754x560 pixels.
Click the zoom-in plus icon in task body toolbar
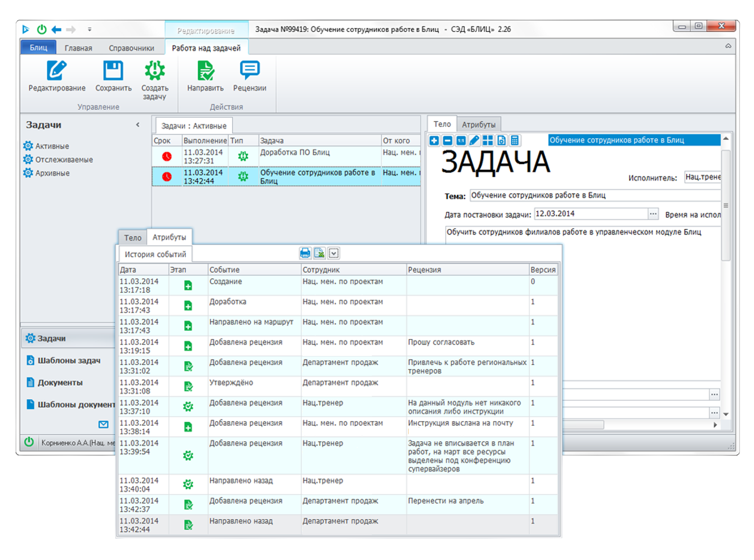coord(434,141)
